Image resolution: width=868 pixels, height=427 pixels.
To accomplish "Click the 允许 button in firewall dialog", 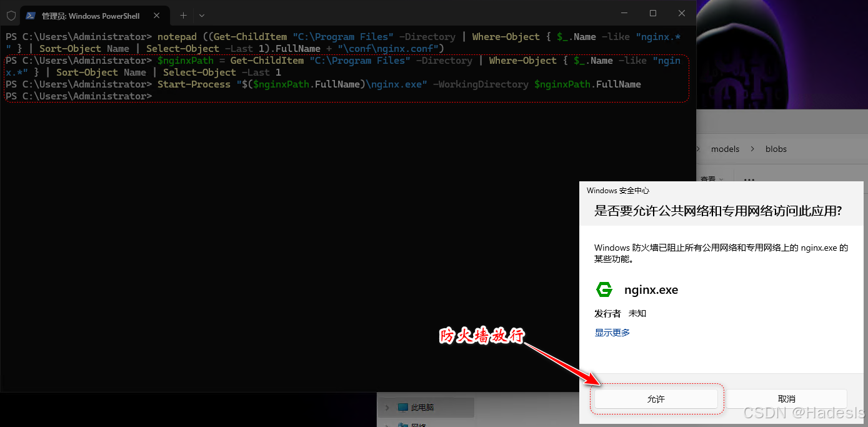I will (656, 399).
